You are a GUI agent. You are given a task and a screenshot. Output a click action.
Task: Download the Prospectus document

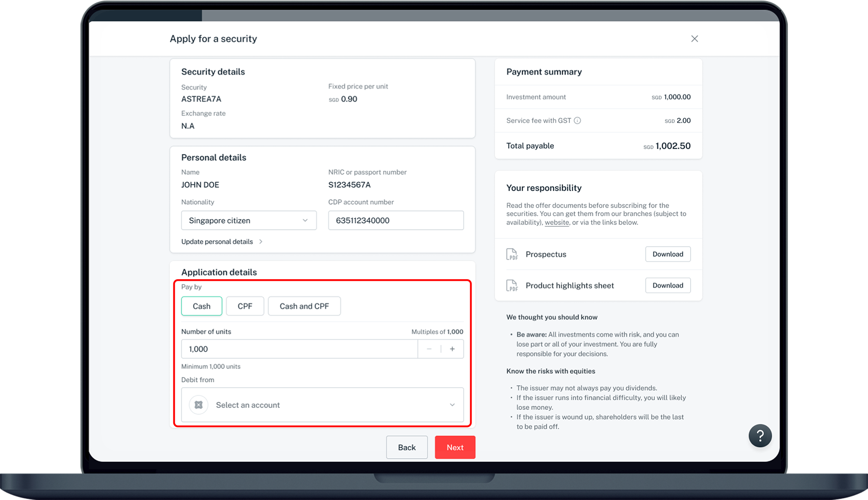coord(668,254)
